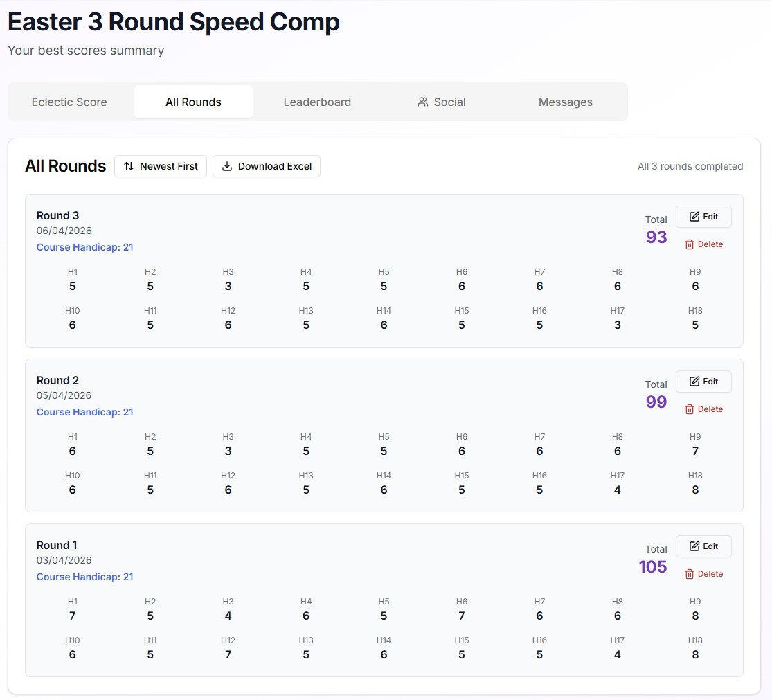772x700 pixels.
Task: Select the Round 2 title
Action: 57,381
